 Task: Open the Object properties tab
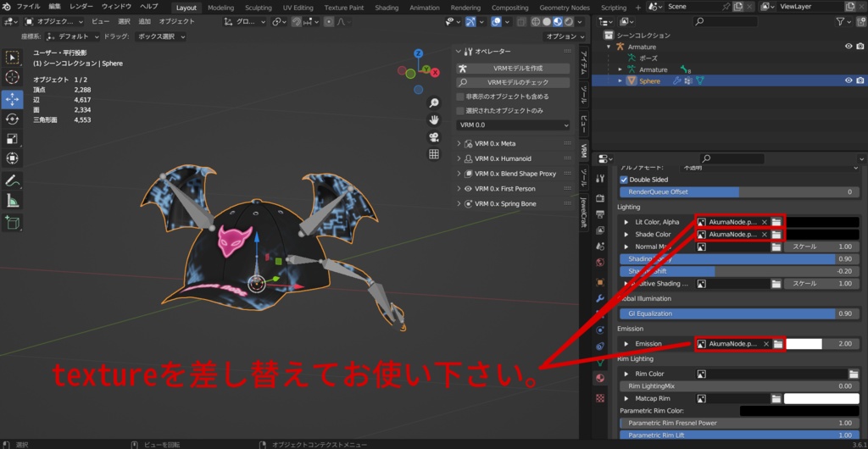(x=600, y=282)
